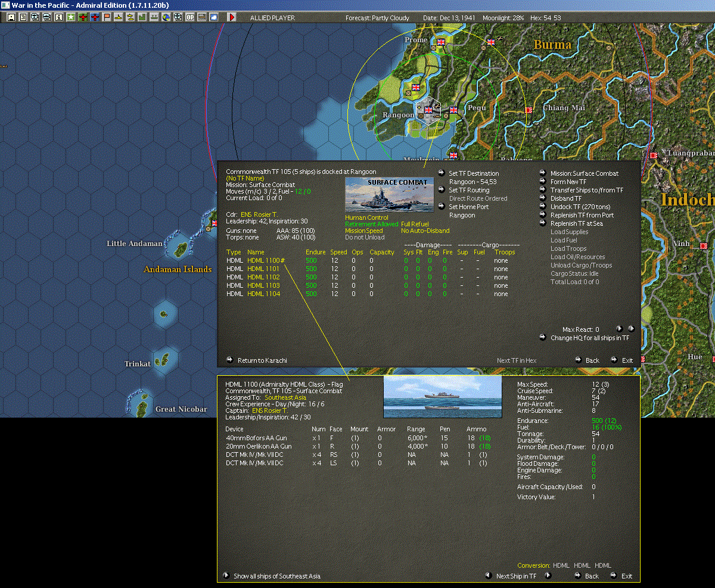Screen dimensions: 715x588
Task: Click red plane on green background icon
Action: (x=83, y=17)
